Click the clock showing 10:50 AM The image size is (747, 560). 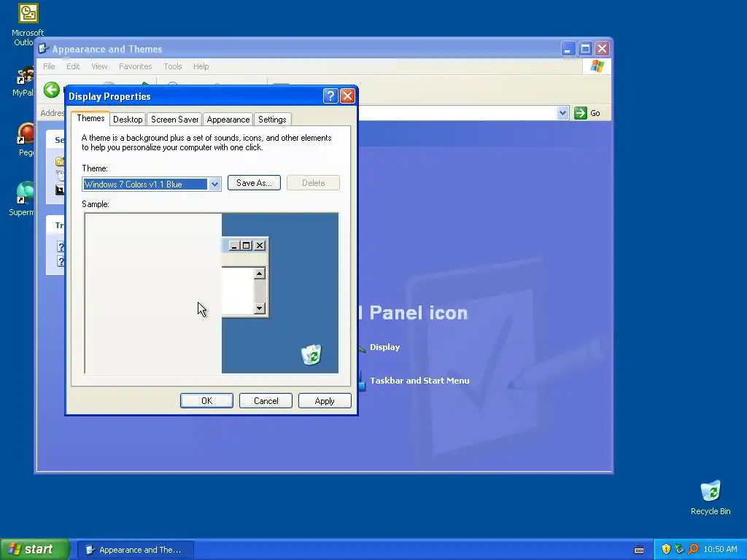point(720,549)
